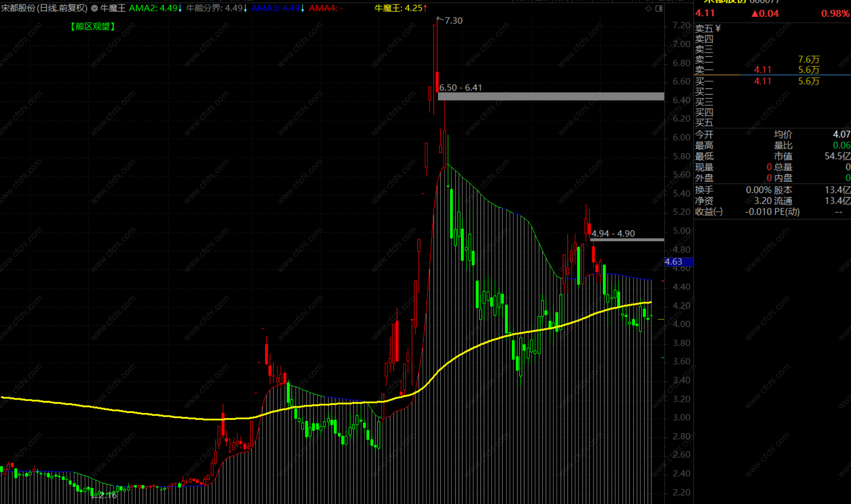Click the blue AMA3: 4.49 label
851x504 pixels.
coord(276,8)
